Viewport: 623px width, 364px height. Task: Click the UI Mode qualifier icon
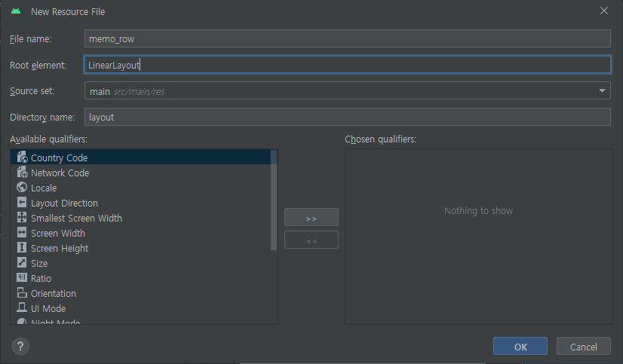(x=22, y=307)
